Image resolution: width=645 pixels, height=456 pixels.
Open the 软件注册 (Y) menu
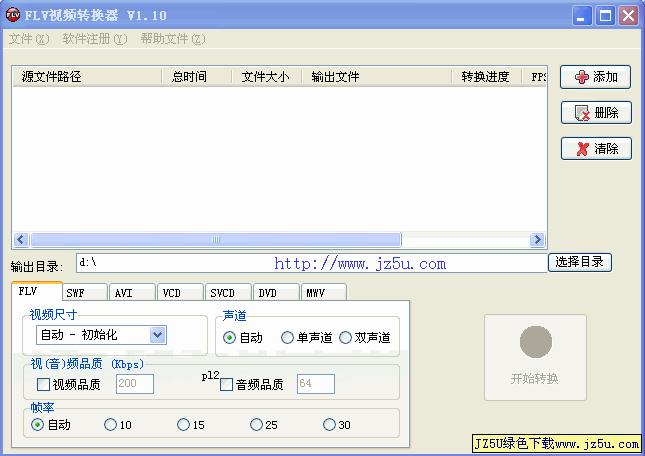coord(95,39)
